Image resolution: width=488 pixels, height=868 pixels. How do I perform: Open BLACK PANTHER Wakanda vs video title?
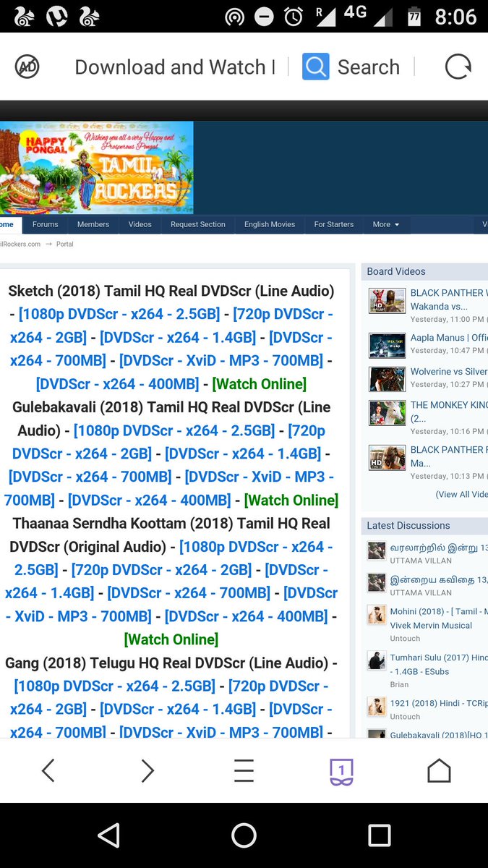point(449,299)
